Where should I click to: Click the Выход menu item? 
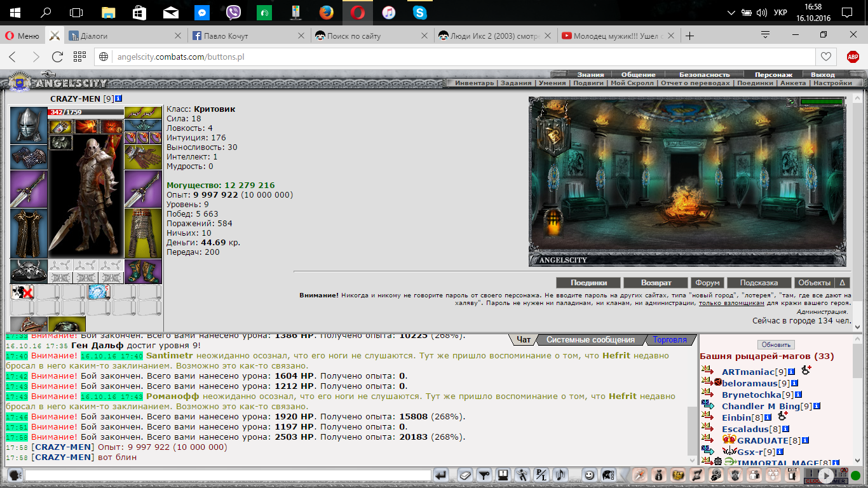[823, 74]
